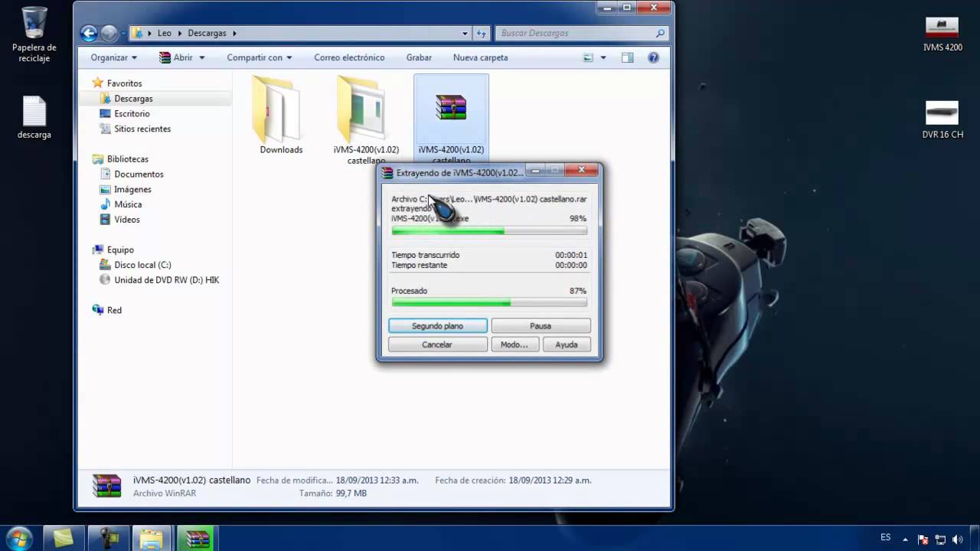Click Cancelar in extraction dialog
980x551 pixels.
pos(437,344)
